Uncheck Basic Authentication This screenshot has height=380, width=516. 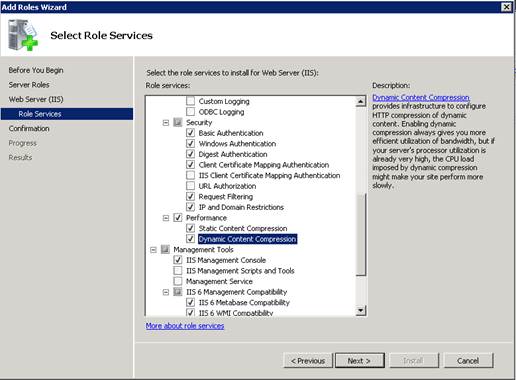click(x=190, y=133)
